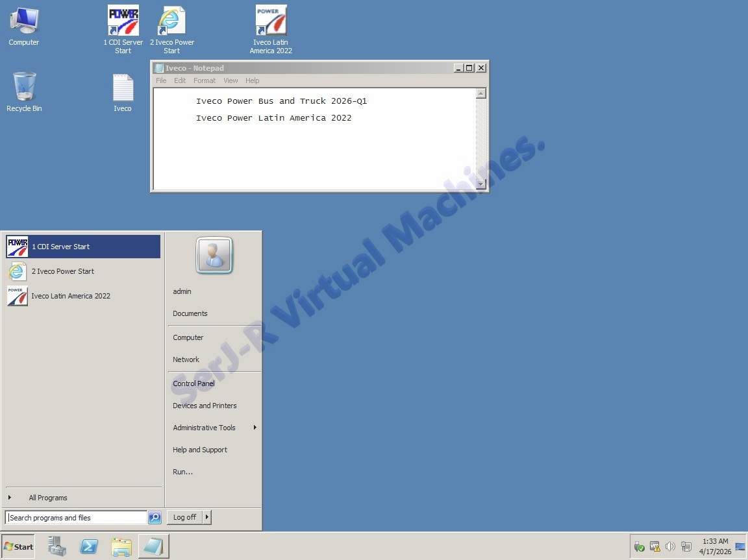This screenshot has width=748, height=560.
Task: Open the Edit menu in Notepad
Action: [x=180, y=80]
